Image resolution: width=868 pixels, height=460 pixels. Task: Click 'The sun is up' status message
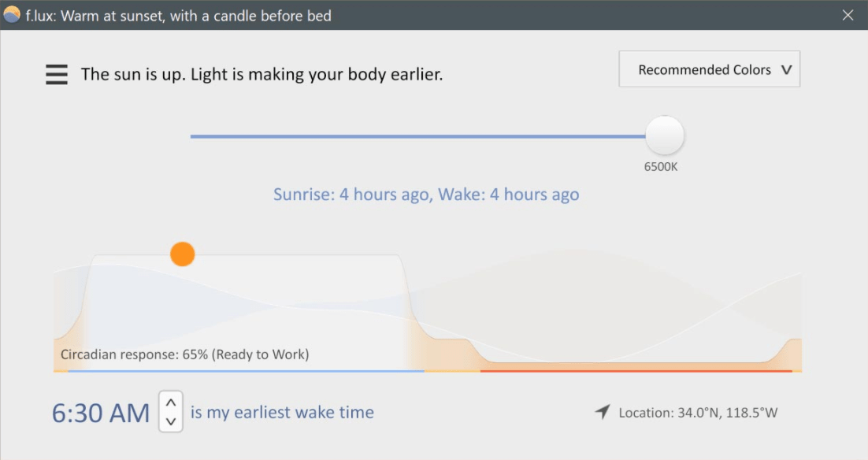(x=262, y=74)
